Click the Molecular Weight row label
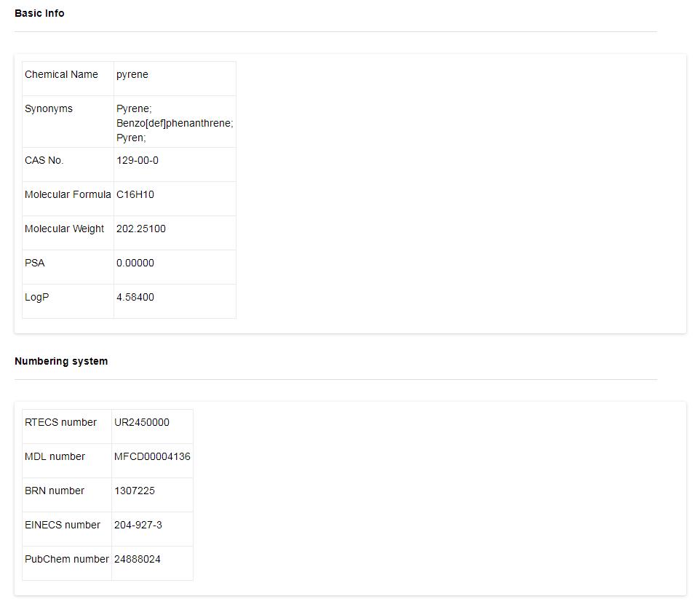Viewport: 700px width, 607px height. (65, 229)
